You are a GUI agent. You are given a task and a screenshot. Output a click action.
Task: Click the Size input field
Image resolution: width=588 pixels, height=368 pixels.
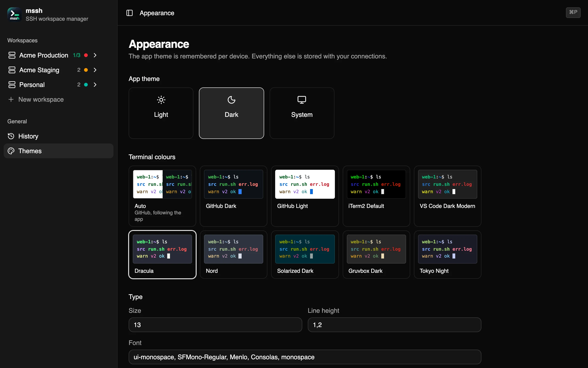pyautogui.click(x=215, y=325)
